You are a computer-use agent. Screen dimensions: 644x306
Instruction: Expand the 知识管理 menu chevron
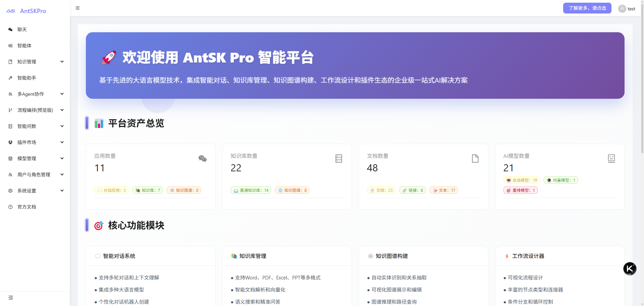coord(62,62)
